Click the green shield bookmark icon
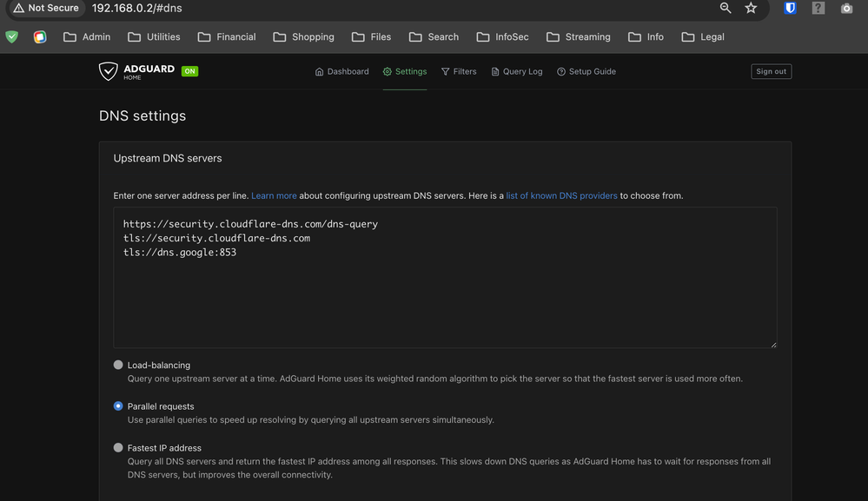868x501 pixels. click(x=11, y=37)
